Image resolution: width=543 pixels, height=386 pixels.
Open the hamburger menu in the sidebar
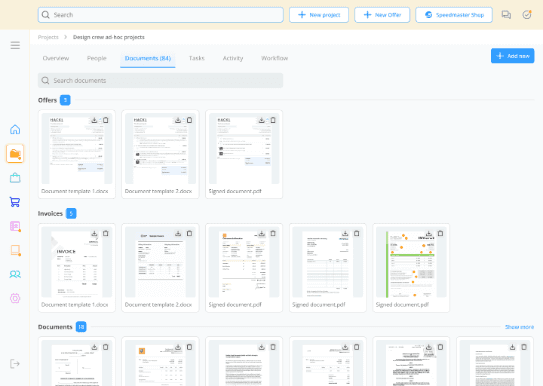tap(15, 45)
